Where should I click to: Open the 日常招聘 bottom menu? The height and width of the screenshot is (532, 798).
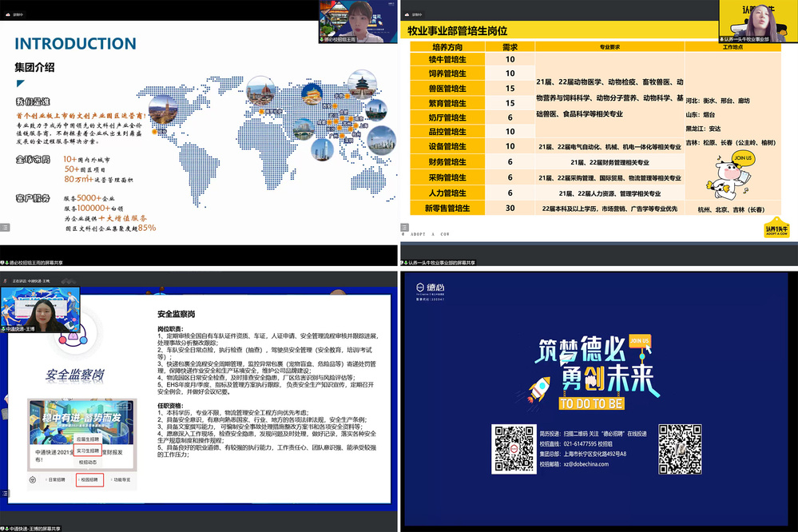[x=57, y=479]
